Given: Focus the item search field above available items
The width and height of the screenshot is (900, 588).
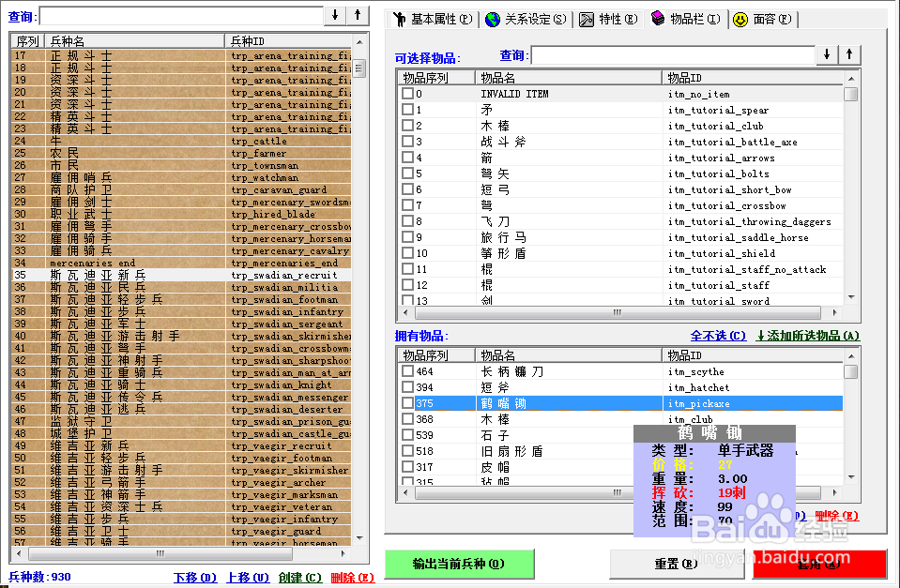Looking at the screenshot, I should point(672,55).
